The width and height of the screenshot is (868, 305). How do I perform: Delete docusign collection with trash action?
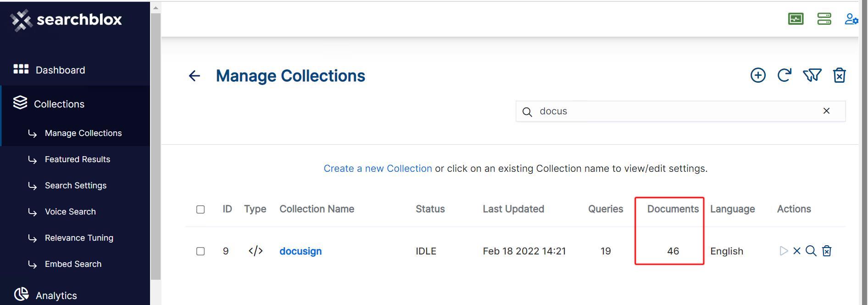[827, 251]
